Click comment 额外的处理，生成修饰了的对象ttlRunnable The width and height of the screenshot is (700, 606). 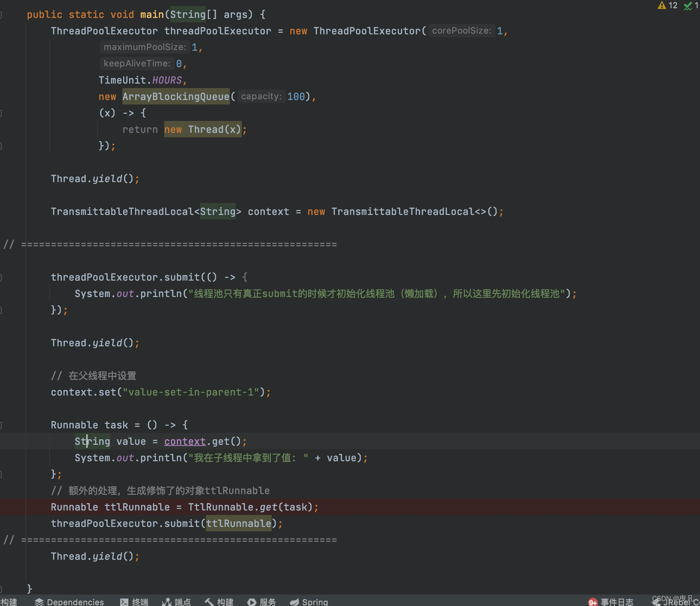[160, 491]
